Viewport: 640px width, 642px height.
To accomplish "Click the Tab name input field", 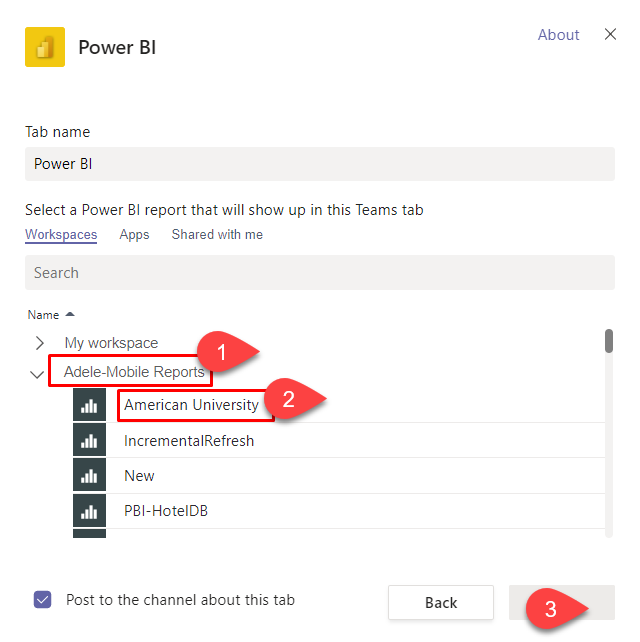I will [320, 164].
